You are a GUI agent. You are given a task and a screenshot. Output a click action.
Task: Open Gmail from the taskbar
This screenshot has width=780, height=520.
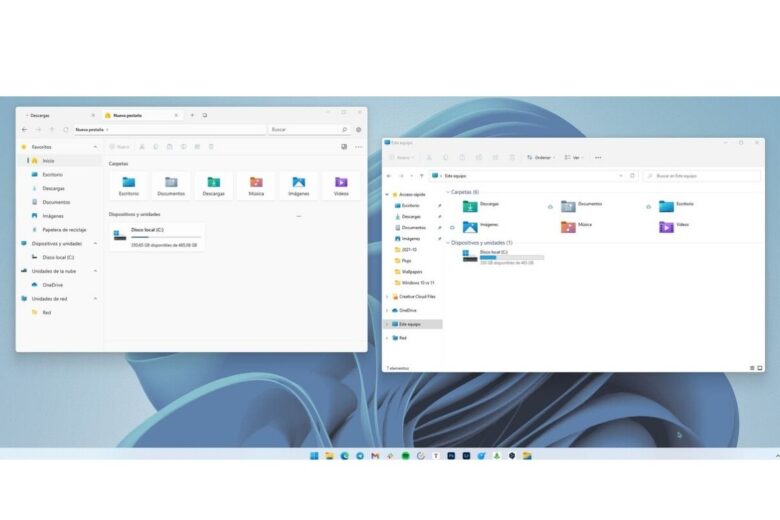click(x=375, y=455)
